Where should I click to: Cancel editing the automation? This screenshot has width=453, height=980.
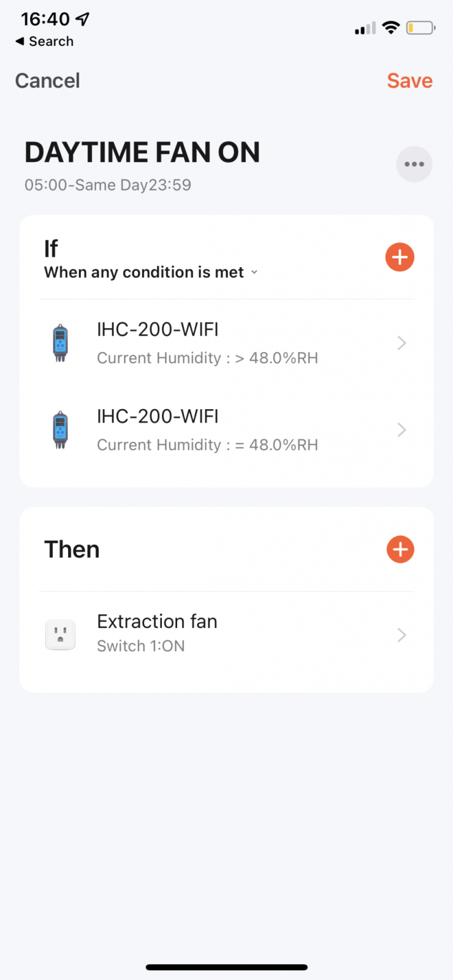tap(47, 81)
